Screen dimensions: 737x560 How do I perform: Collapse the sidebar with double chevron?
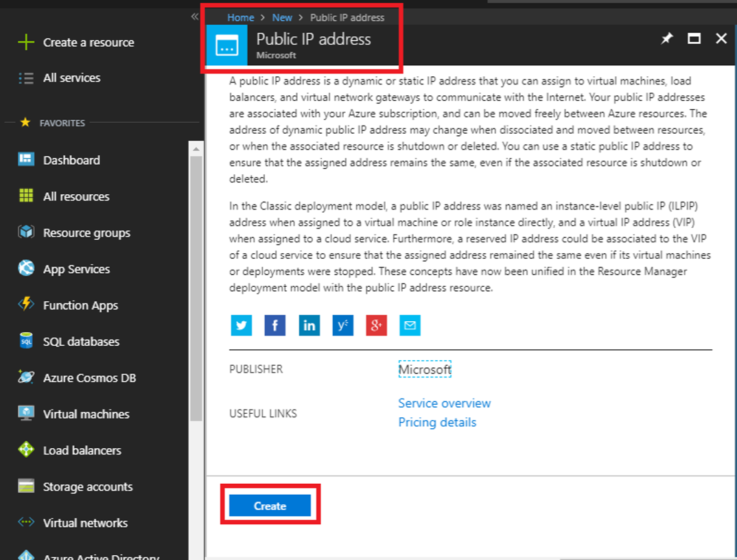pyautogui.click(x=195, y=17)
